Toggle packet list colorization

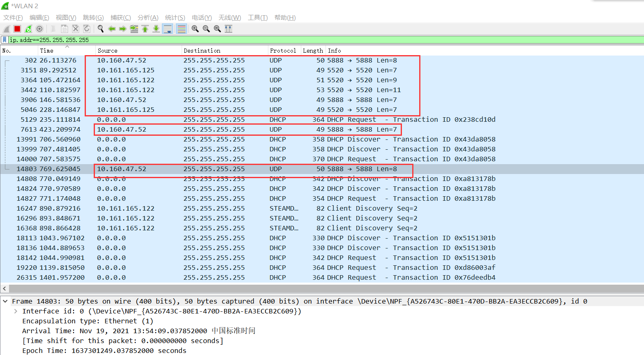click(181, 29)
